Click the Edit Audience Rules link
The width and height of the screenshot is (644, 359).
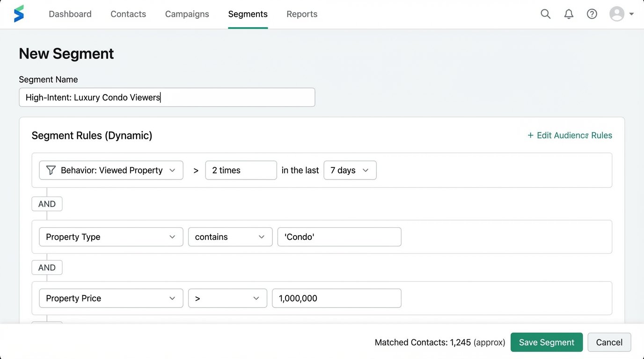pyautogui.click(x=574, y=135)
